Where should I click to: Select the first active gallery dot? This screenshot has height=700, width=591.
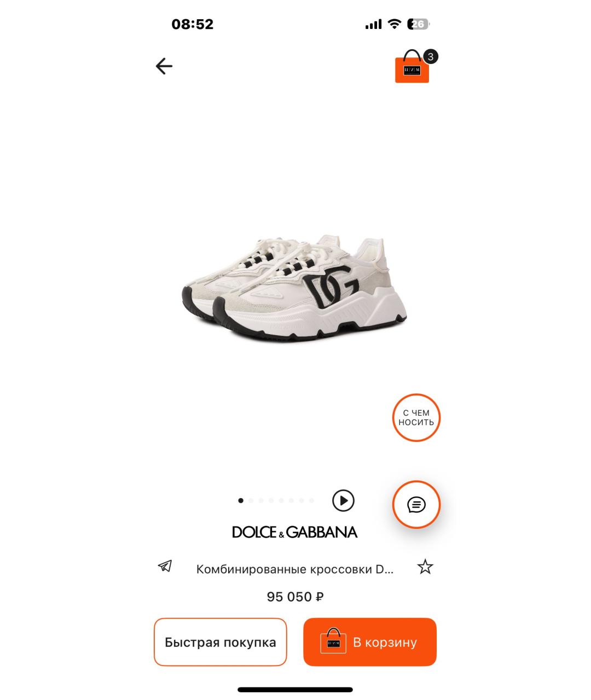(x=241, y=500)
